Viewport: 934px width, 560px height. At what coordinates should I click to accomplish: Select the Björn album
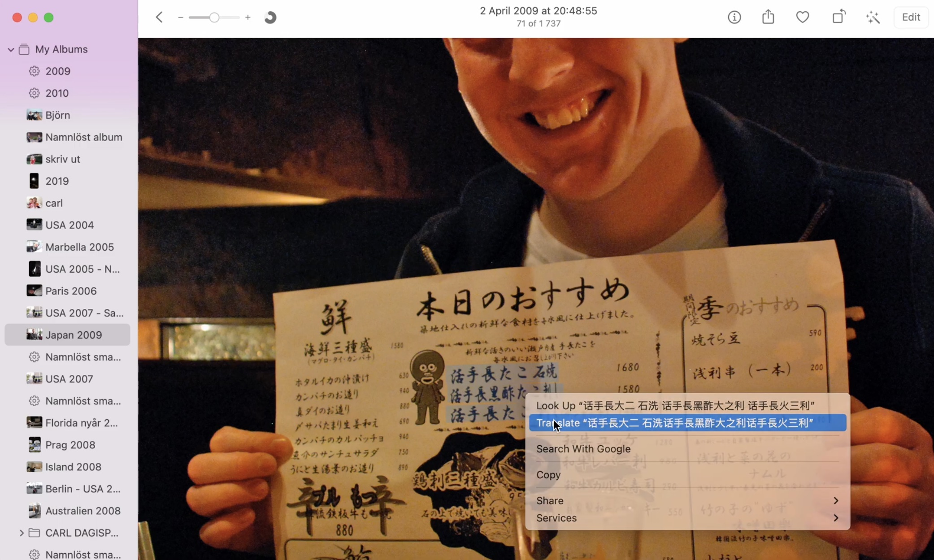tap(67, 115)
